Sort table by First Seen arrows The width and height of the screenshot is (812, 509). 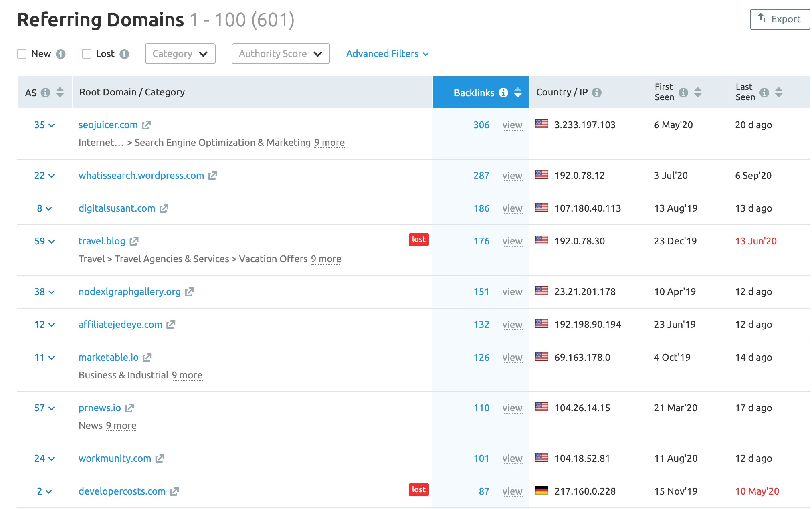pyautogui.click(x=698, y=93)
